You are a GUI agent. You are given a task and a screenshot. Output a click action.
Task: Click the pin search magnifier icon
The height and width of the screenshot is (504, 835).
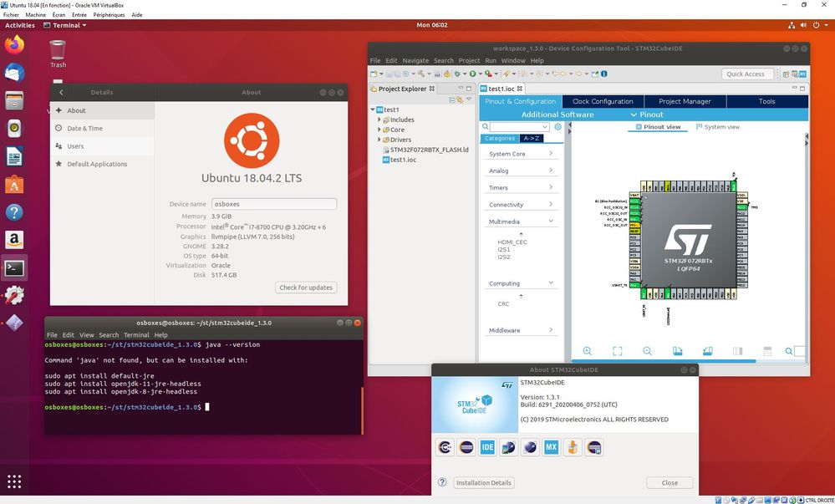coord(789,351)
